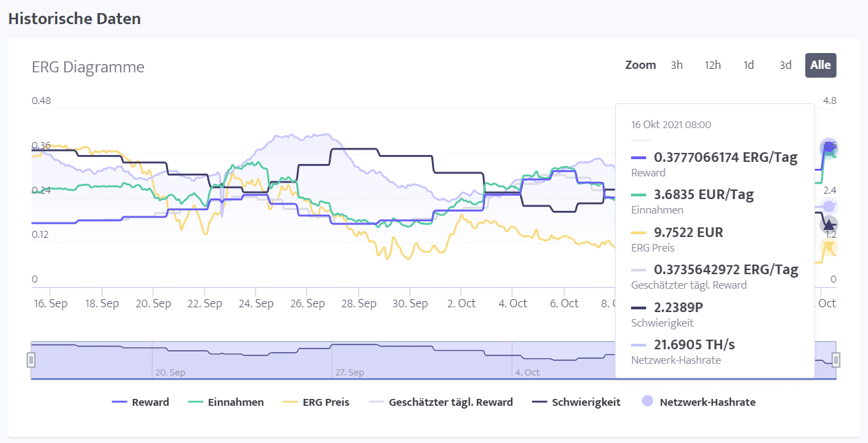Click the 3.6835 EUR/Tag Einnahmen value
Screen dimensions: 868x443
(703, 195)
